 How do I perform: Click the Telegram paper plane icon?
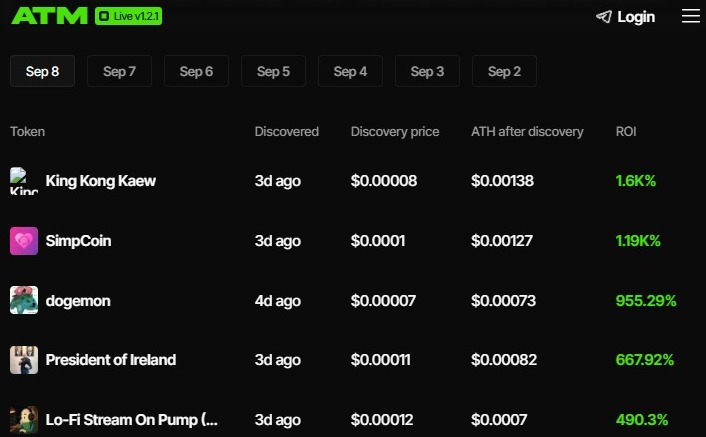[x=603, y=17]
